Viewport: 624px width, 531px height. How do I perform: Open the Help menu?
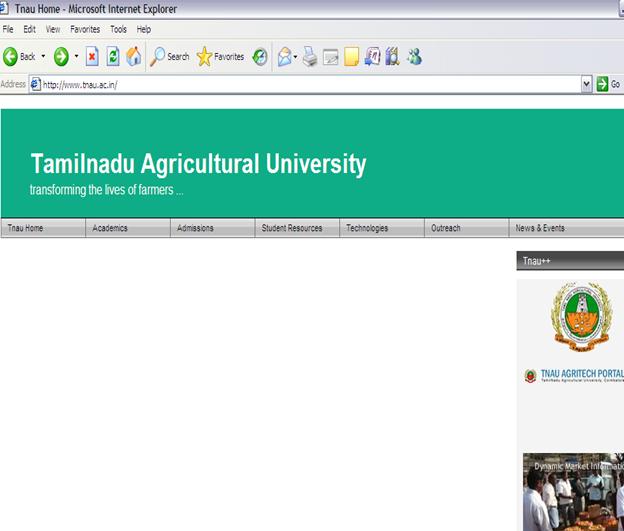coord(144,29)
